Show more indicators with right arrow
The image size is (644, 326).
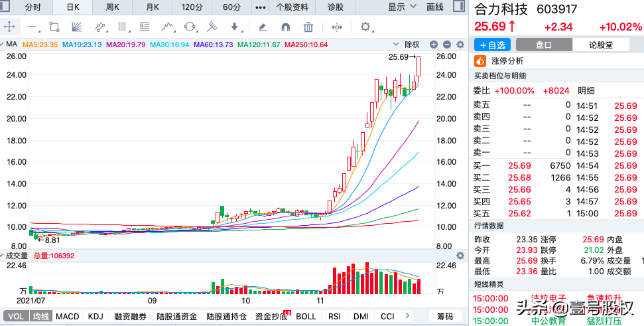[x=407, y=316]
